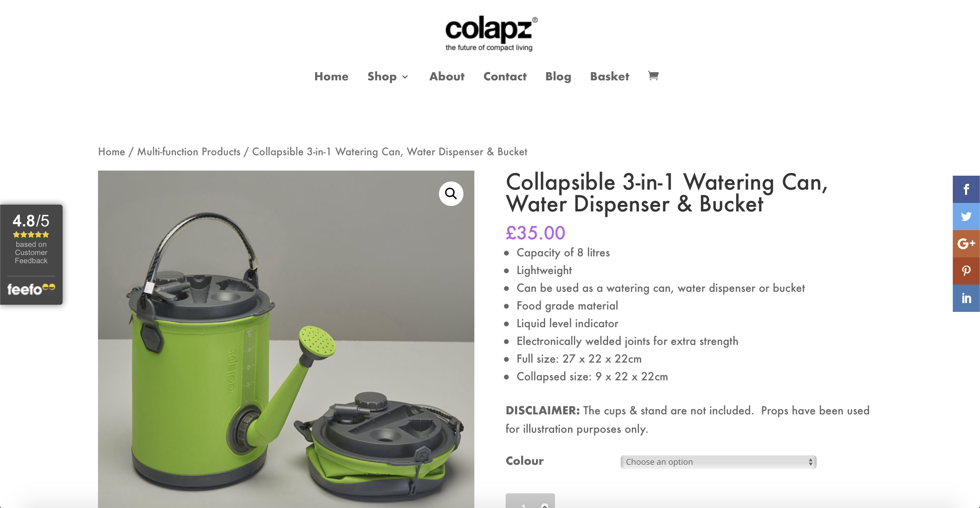Click the shopping cart icon
The image size is (980, 508).
tap(653, 76)
